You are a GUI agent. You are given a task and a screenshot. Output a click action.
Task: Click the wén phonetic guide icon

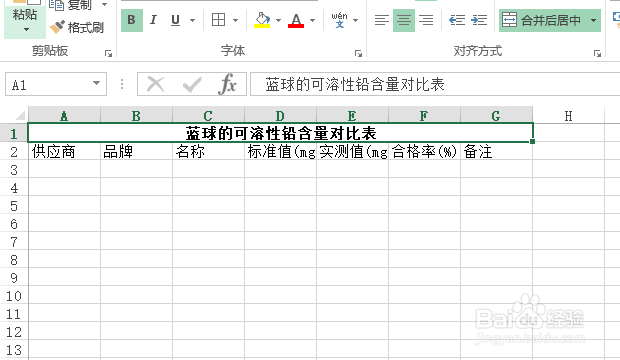(x=339, y=20)
